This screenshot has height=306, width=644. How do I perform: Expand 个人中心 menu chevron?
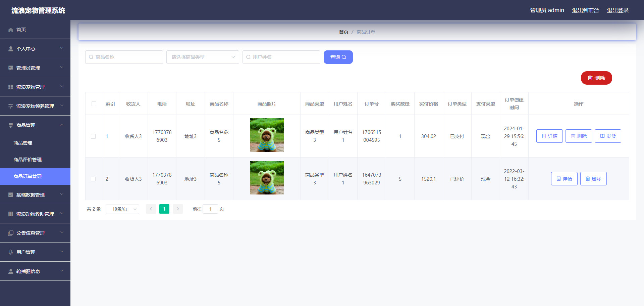(62, 48)
